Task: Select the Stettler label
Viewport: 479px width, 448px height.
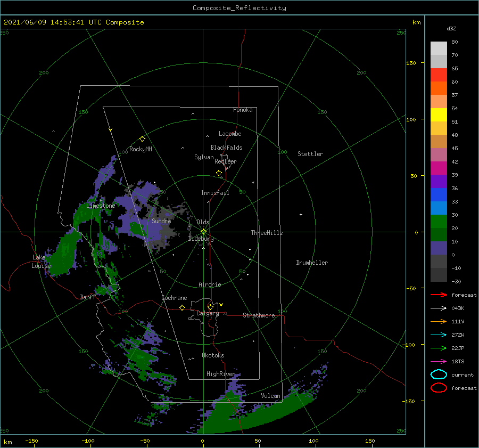Action: click(310, 154)
